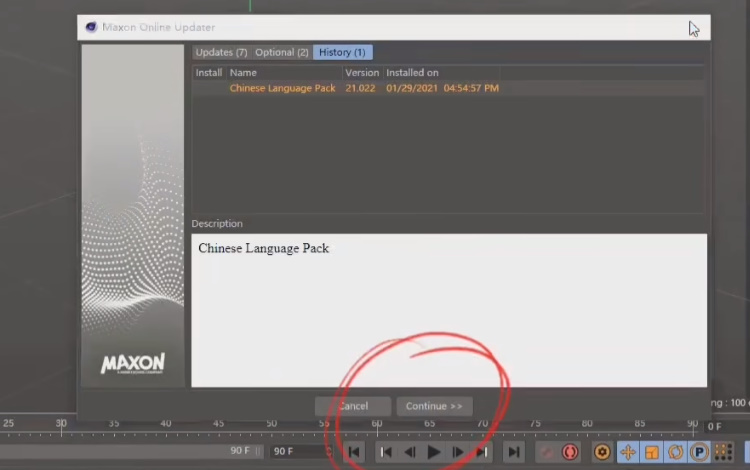Click timeline marker at frame 90
The height and width of the screenshot is (470, 750).
click(693, 424)
